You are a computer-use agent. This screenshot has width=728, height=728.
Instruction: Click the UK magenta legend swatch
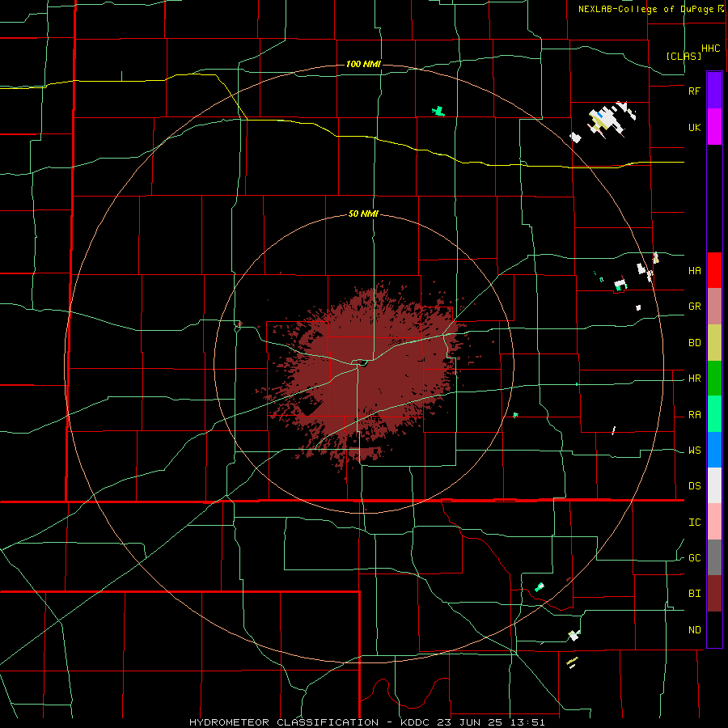(x=714, y=127)
